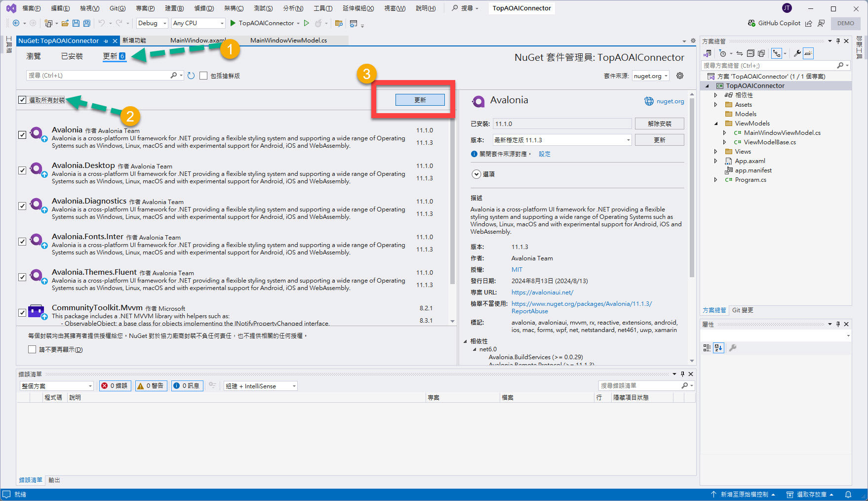Uncheck the CommunityToolkit.Mvvm package checkbox
This screenshot has height=501, width=868.
click(x=22, y=313)
